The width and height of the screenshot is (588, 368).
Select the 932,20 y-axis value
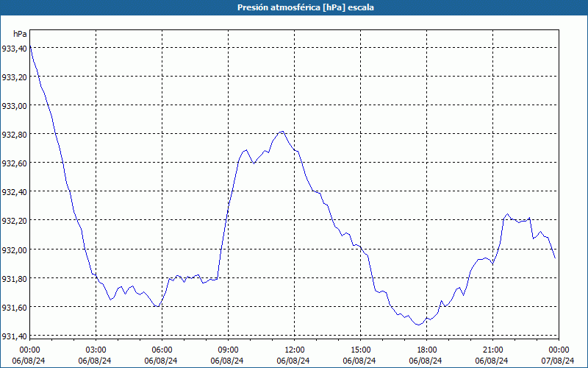coord(14,221)
